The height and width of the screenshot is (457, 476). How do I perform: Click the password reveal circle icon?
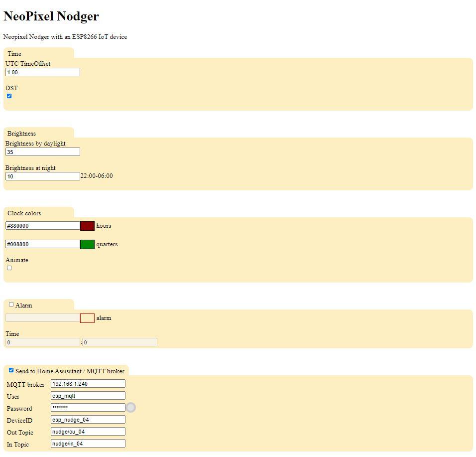tap(130, 407)
